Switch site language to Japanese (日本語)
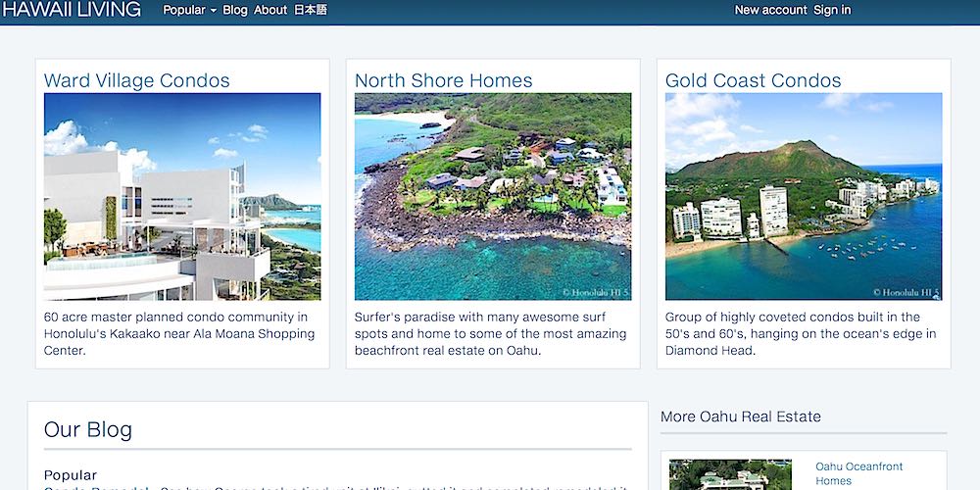Image resolution: width=980 pixels, height=490 pixels. pyautogui.click(x=311, y=10)
